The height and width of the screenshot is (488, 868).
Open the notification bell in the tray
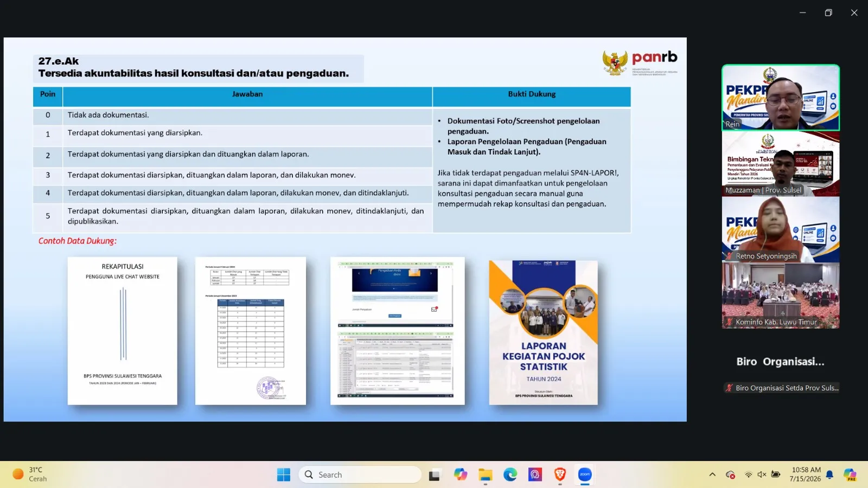[x=829, y=475]
